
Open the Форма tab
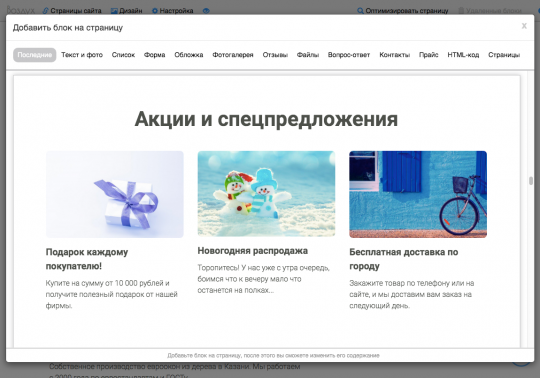pos(155,55)
